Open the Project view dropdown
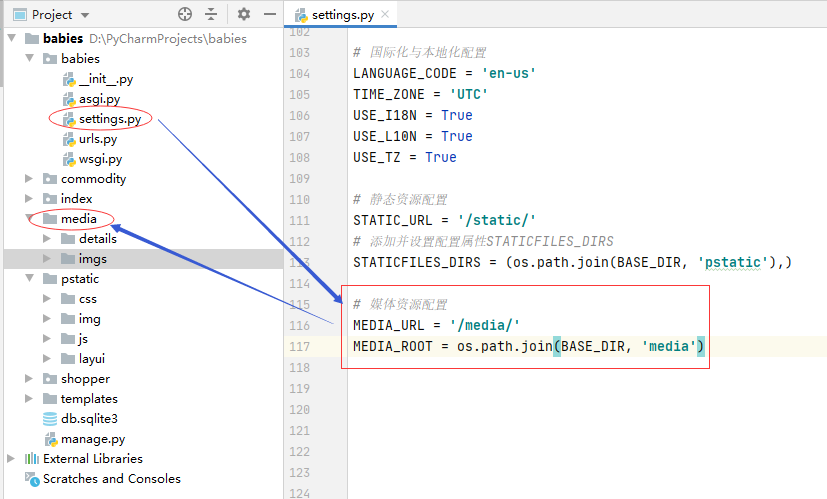The image size is (827, 499). point(85,15)
